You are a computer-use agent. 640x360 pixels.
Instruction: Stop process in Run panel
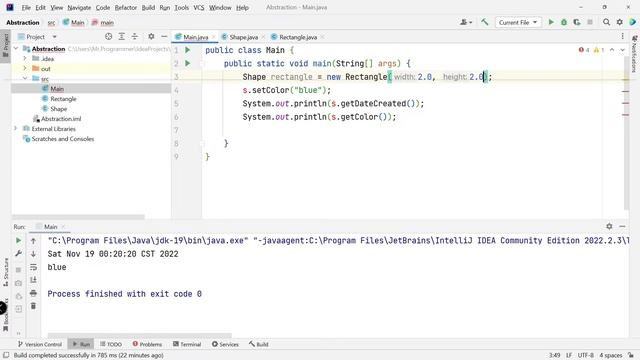[x=18, y=270]
